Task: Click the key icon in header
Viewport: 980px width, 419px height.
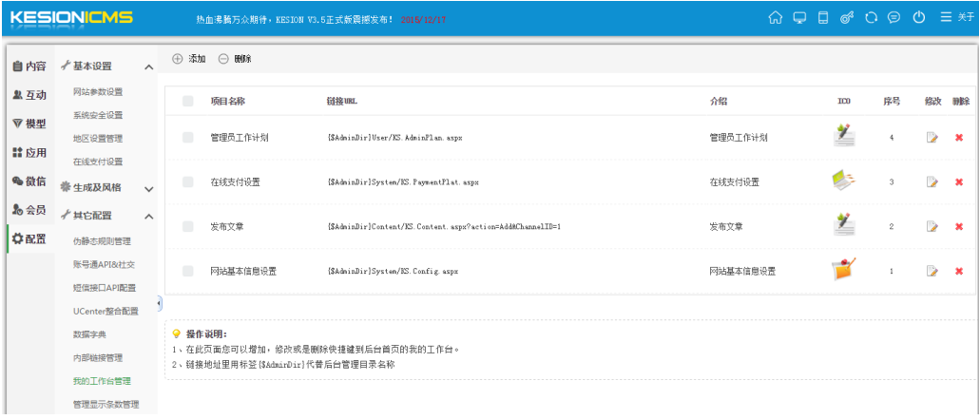Action: coord(846,18)
